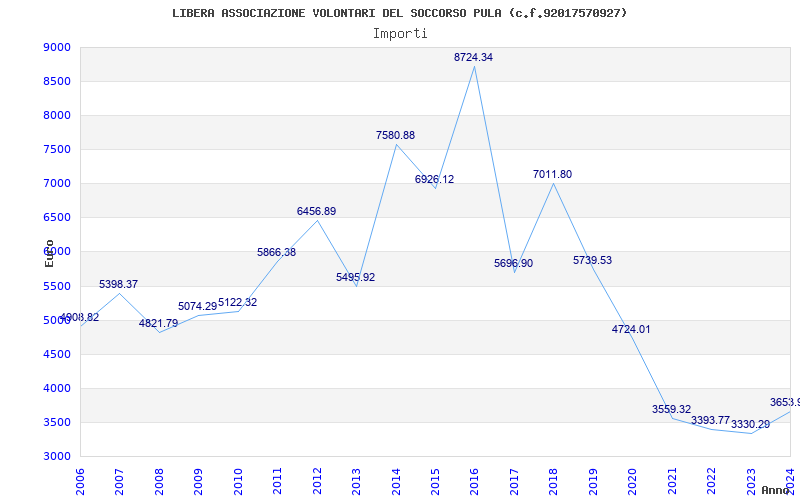Select the 5739.53 data label
800x500 pixels.
[x=592, y=260]
